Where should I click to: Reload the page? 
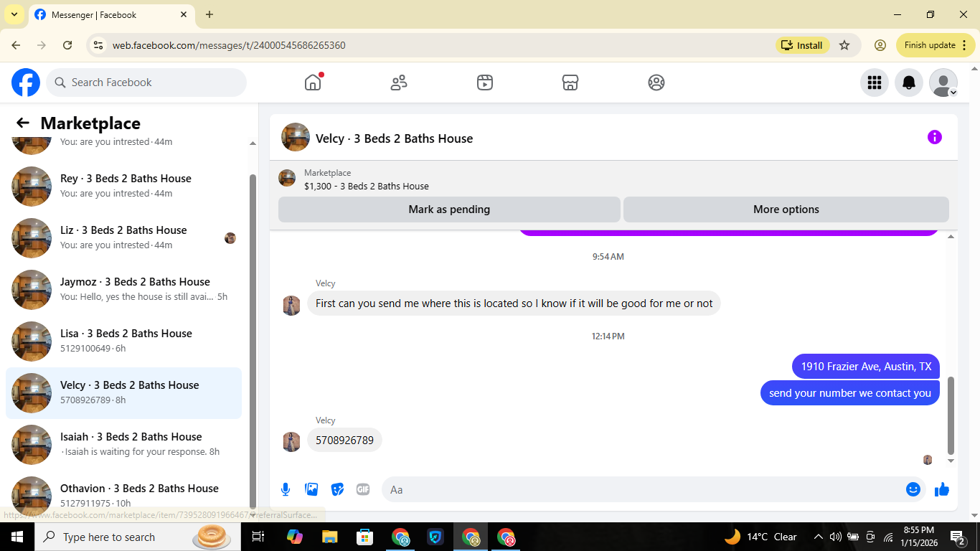pyautogui.click(x=67, y=45)
